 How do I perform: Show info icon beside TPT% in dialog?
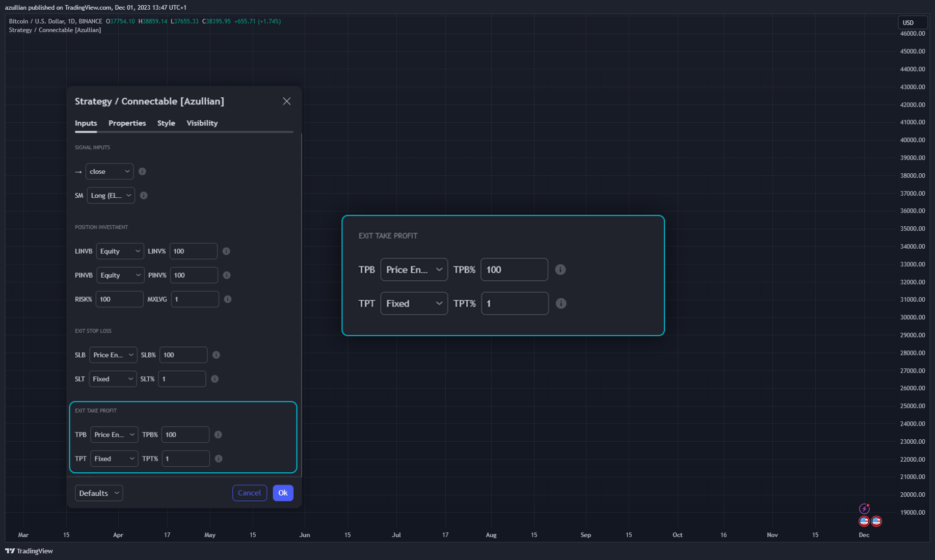click(x=219, y=459)
